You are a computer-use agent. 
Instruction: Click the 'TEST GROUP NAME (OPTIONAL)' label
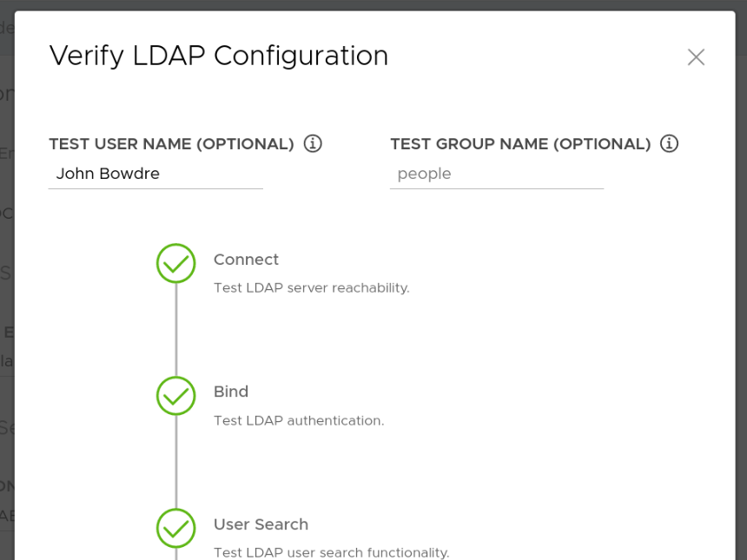520,144
